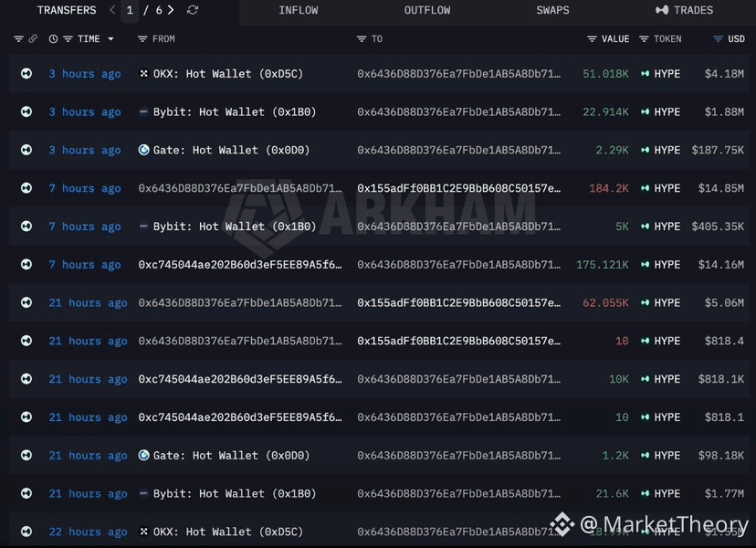Click '7 hours ago' on 184.2K row
This screenshot has width=756, height=548.
[x=85, y=188]
